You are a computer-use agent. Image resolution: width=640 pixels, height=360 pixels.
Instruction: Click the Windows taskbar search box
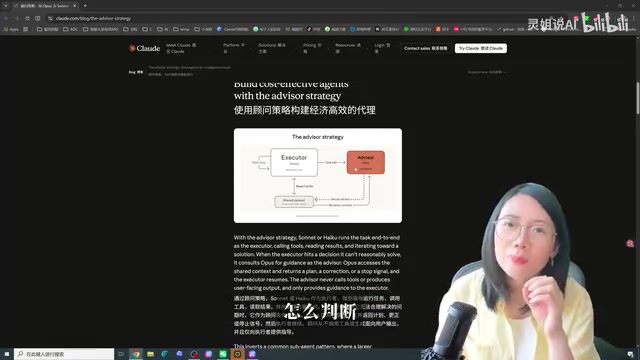pos(64,354)
